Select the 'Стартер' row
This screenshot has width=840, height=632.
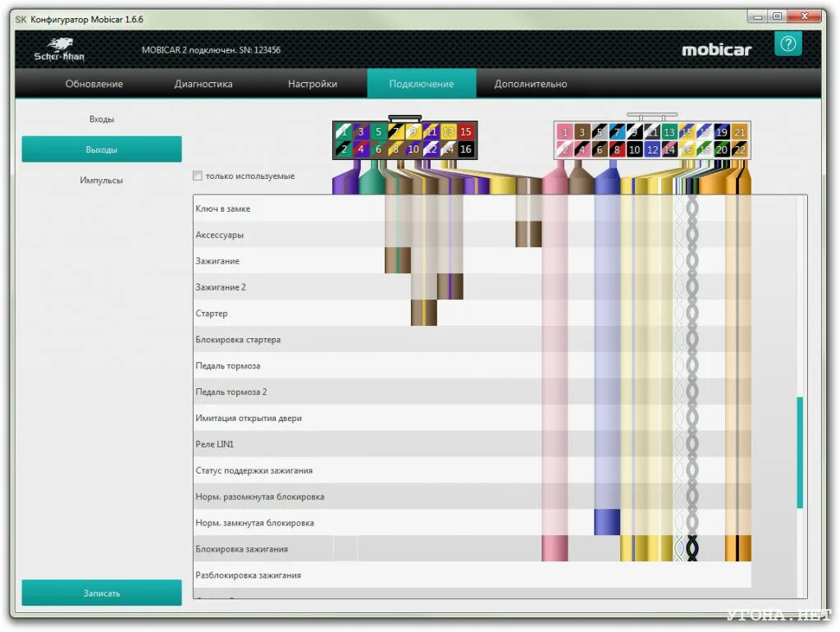[x=472, y=313]
